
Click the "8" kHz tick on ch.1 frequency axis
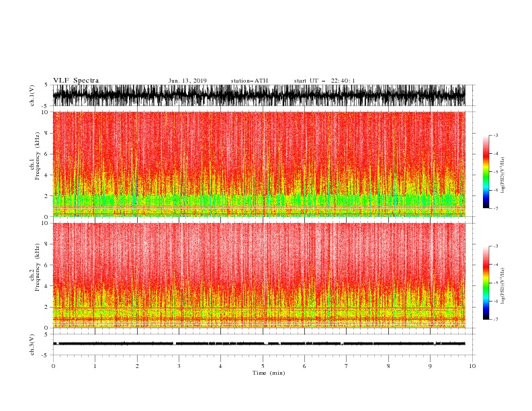click(x=46, y=133)
